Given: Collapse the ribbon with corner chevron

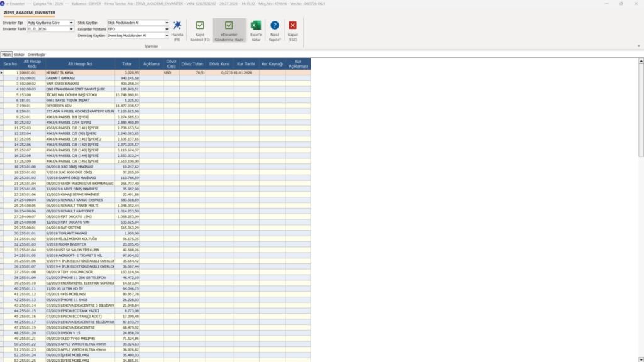Looking at the screenshot, I should point(639,46).
